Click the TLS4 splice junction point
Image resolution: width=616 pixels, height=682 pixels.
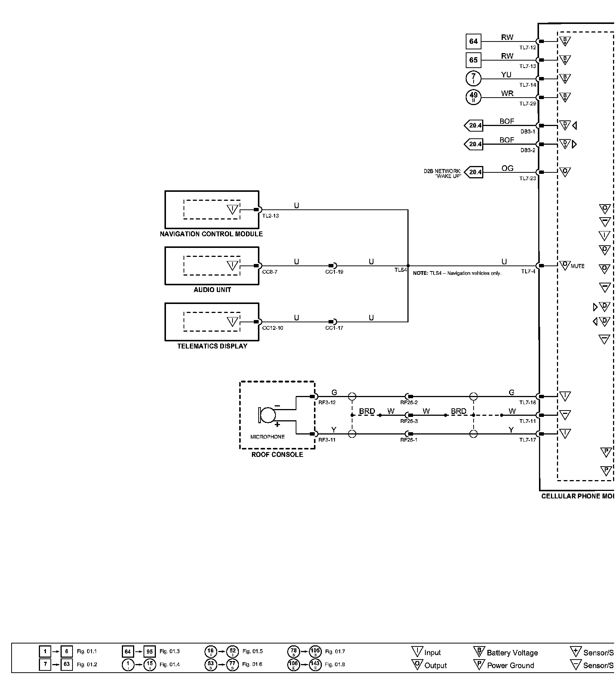[408, 266]
